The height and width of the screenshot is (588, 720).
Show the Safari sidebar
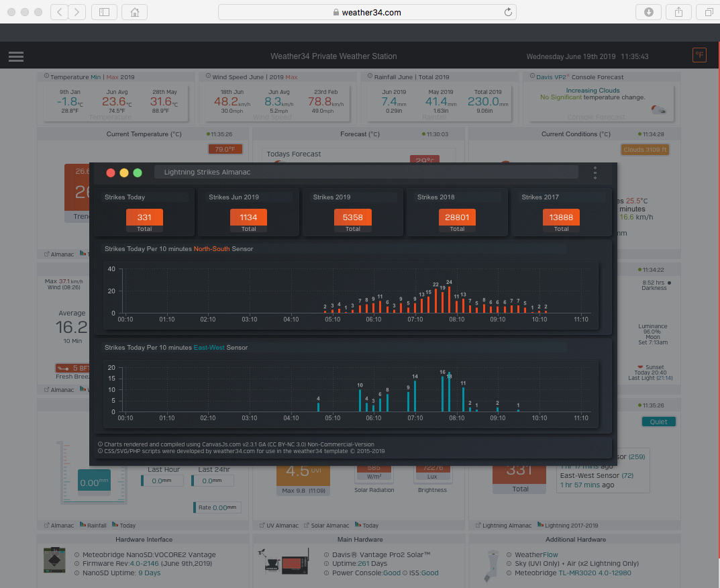(104, 12)
